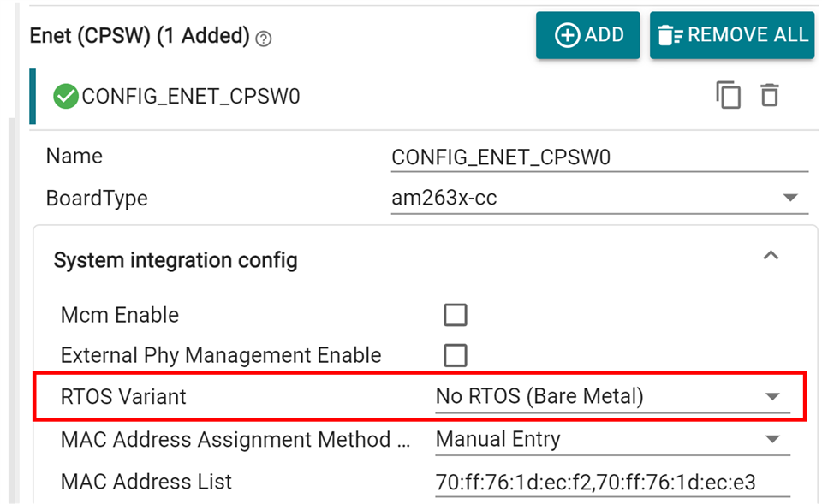
Task: Tick External Phy Management Enable checkbox
Action: tap(455, 355)
